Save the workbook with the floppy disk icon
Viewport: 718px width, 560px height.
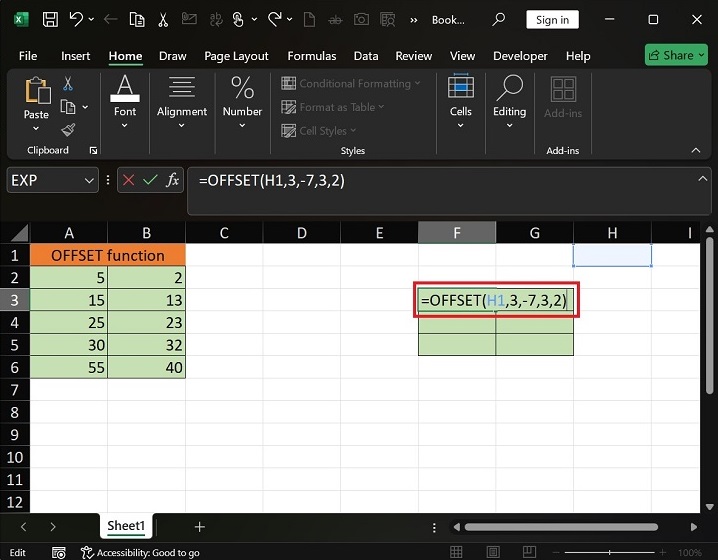[x=50, y=19]
